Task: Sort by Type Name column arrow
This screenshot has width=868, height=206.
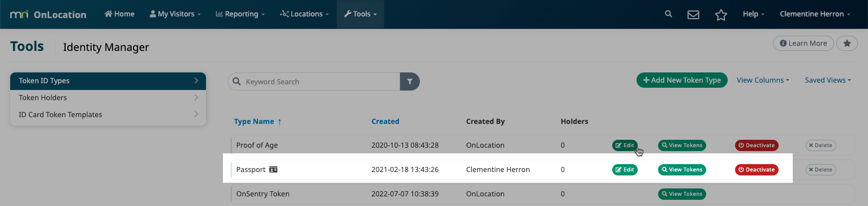Action: point(279,122)
